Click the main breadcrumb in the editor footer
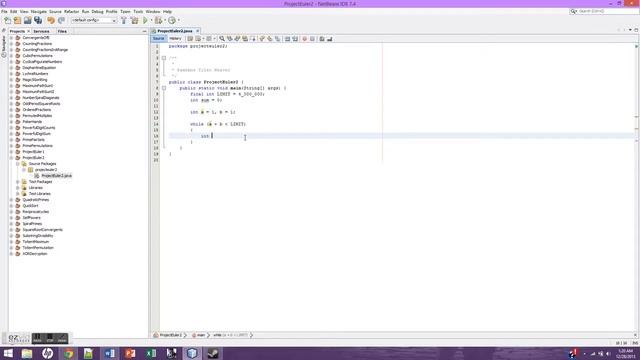The height and width of the screenshot is (360, 640). click(201, 335)
